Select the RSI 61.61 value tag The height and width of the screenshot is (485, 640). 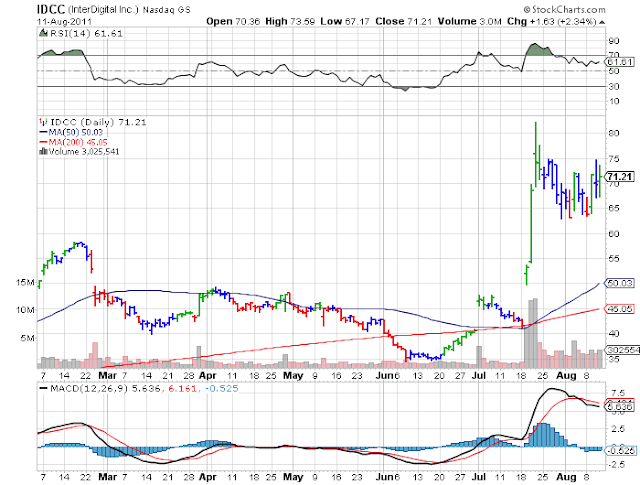620,62
